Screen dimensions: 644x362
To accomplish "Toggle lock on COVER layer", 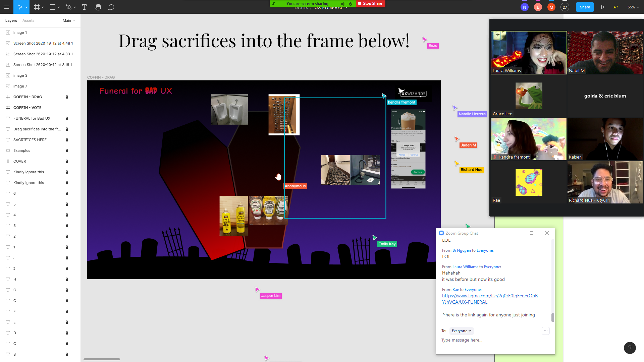I will [67, 161].
